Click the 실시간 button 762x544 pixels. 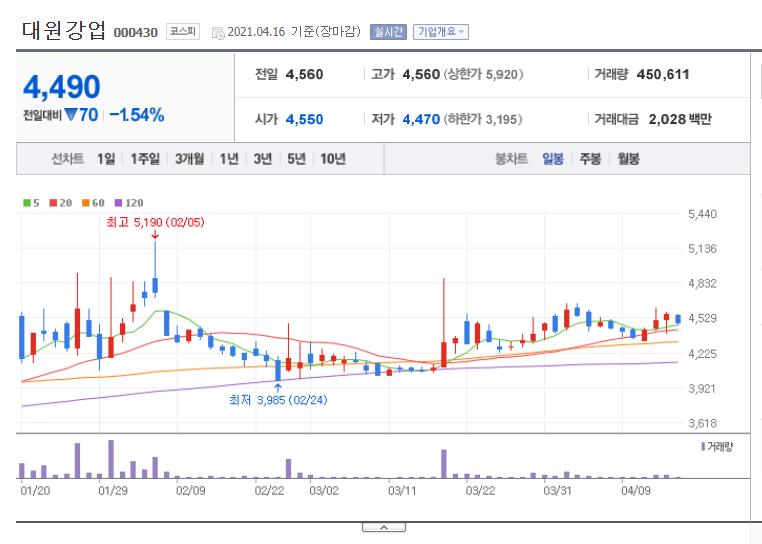[388, 32]
